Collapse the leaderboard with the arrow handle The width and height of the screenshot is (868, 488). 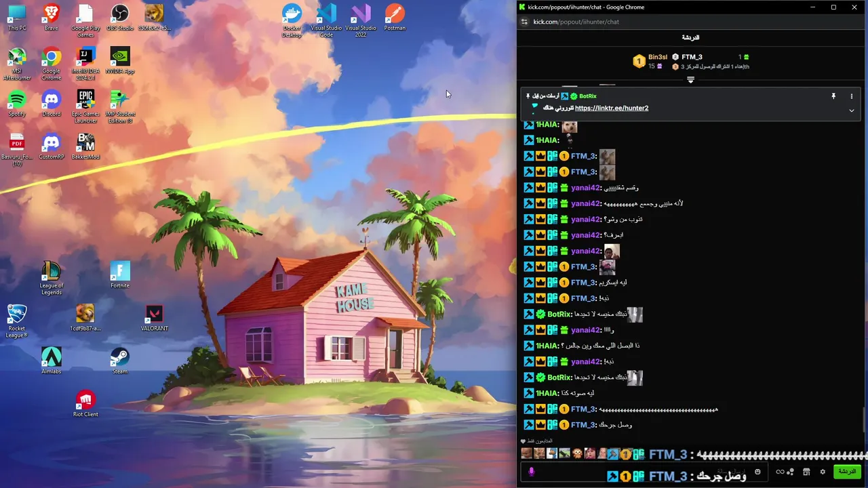coord(690,80)
